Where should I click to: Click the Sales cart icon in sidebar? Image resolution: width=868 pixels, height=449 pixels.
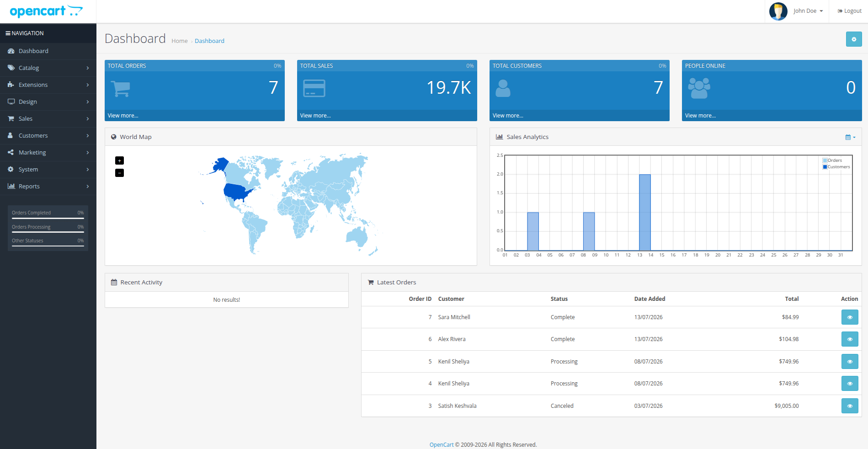(11, 118)
